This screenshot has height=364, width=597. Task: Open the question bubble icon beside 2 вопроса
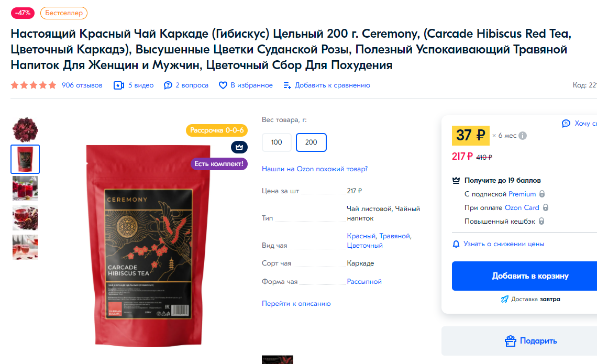click(x=168, y=85)
